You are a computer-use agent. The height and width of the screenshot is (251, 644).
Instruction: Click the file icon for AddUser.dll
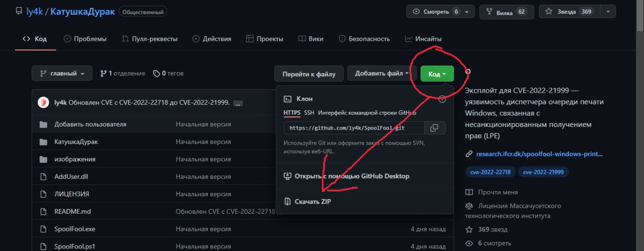point(43,176)
